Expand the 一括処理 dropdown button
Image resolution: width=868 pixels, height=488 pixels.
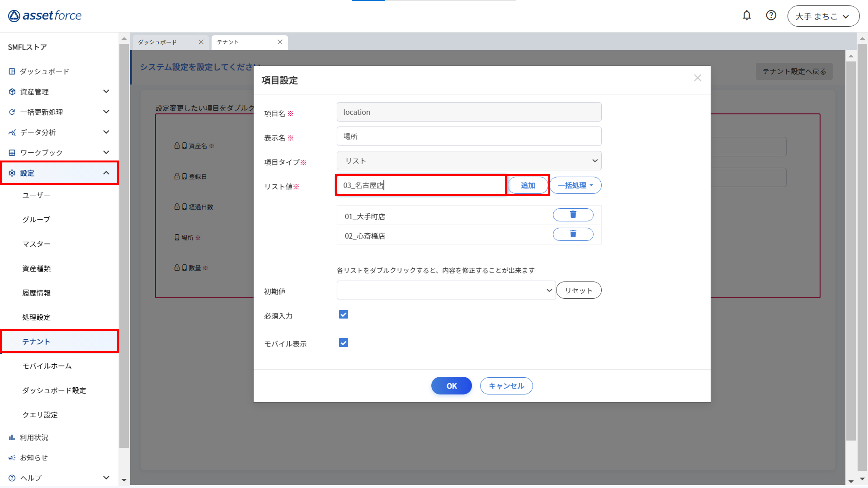(x=575, y=185)
